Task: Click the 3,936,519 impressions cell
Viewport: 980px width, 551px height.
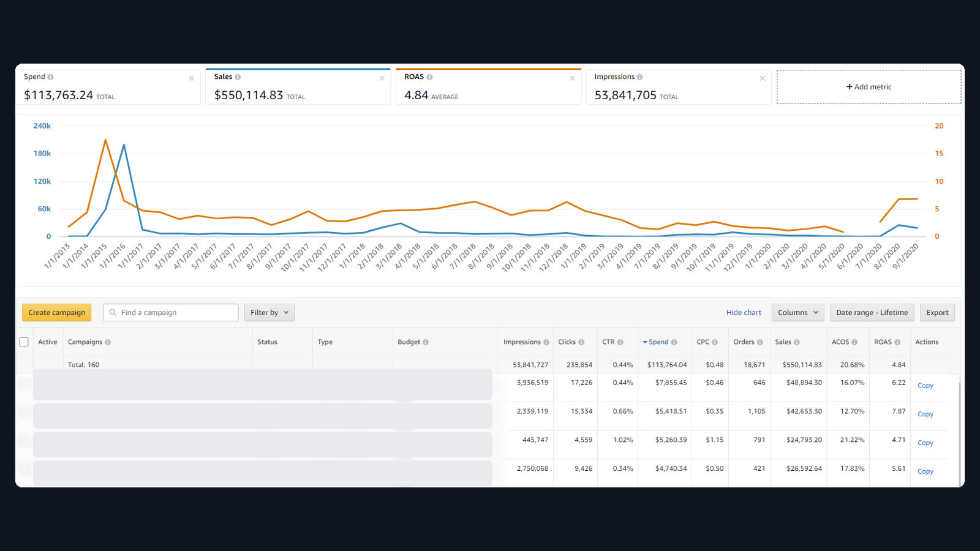Action: pyautogui.click(x=532, y=383)
